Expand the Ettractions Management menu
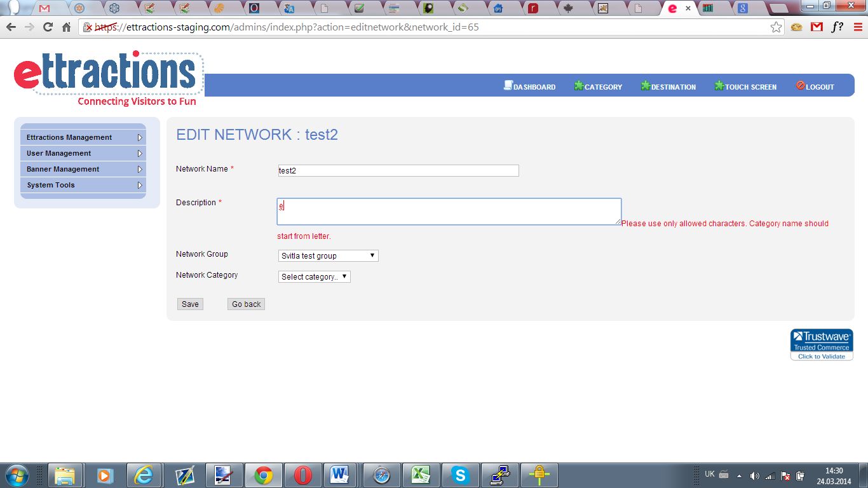Viewport: 868px width, 488px height. pyautogui.click(x=83, y=137)
